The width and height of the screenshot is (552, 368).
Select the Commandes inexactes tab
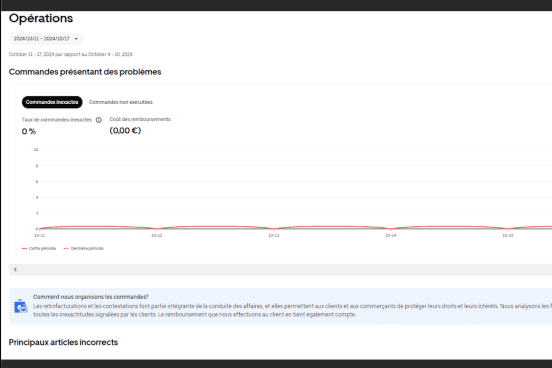pyautogui.click(x=52, y=102)
